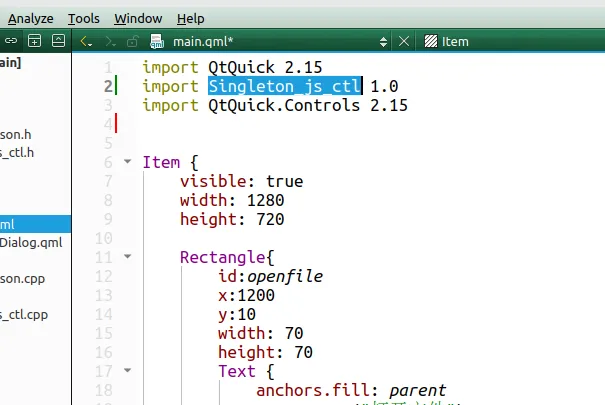Open the Help menu
Screen dimensions: 605x405
point(191,19)
